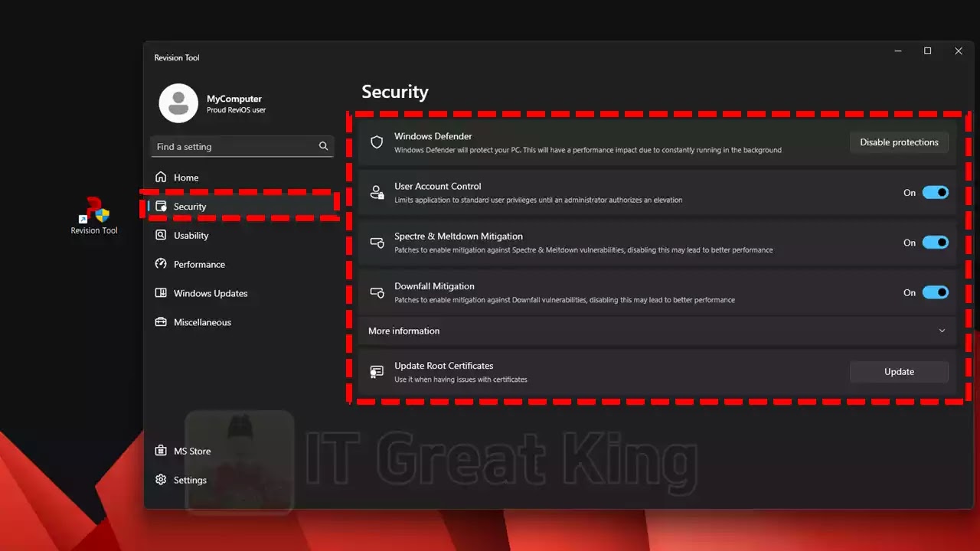This screenshot has width=980, height=551.
Task: Focus the Find a setting search box
Action: (242, 146)
